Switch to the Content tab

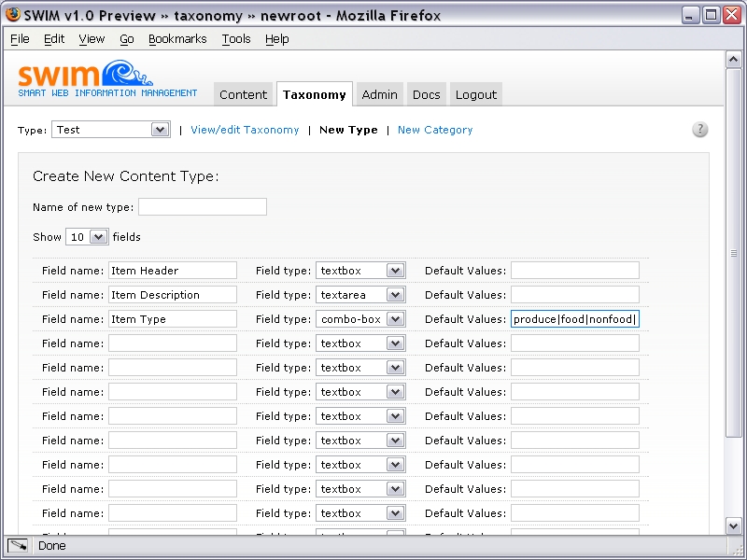[244, 94]
